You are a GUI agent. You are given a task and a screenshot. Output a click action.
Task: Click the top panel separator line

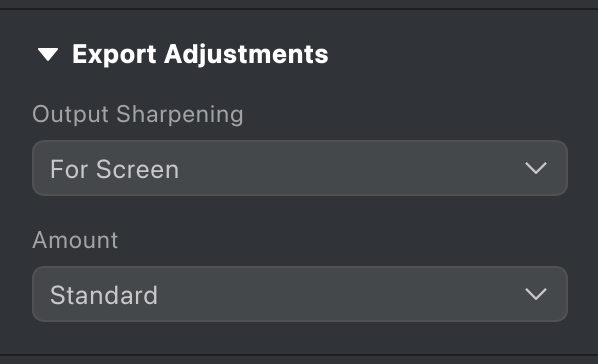[x=299, y=9]
